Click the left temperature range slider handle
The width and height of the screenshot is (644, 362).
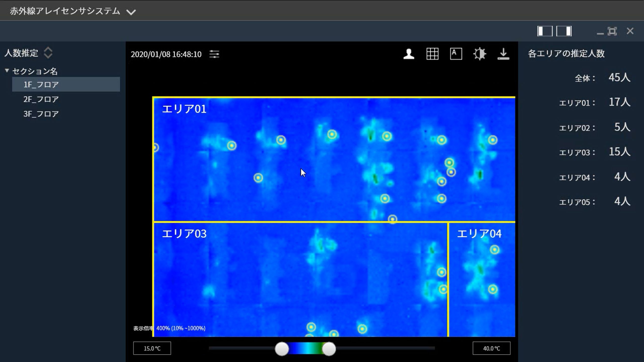tap(282, 349)
